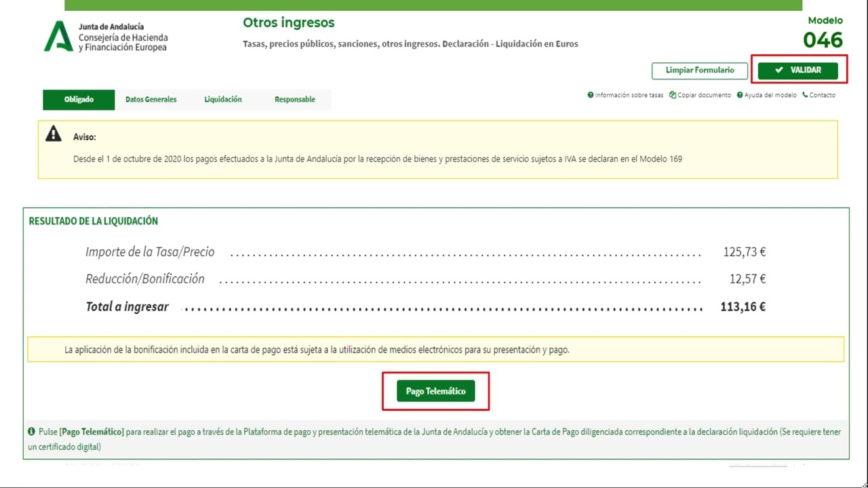Open the Ayuda del modelo link
The image size is (868, 488).
click(770, 95)
